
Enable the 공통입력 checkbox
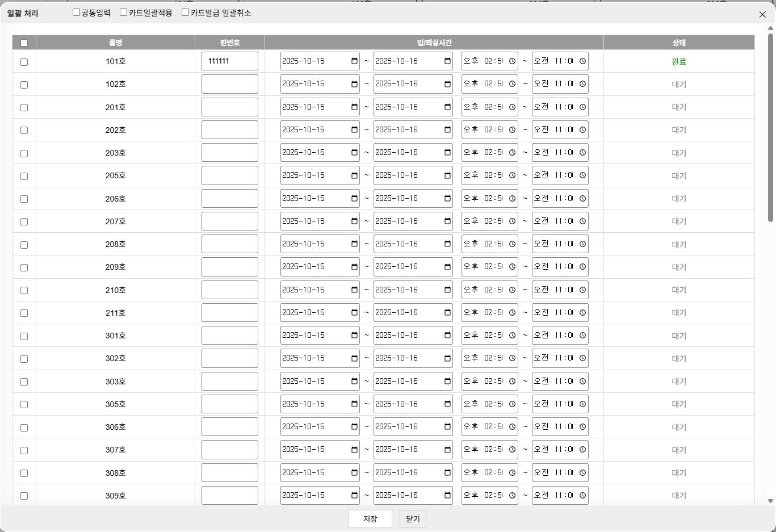coord(77,12)
